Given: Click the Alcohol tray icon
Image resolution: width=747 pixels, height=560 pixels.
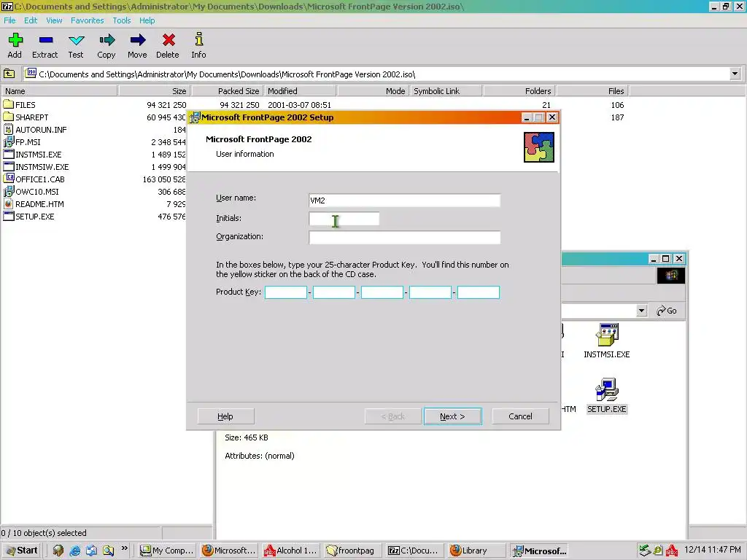Looking at the screenshot, I should coord(672,551).
